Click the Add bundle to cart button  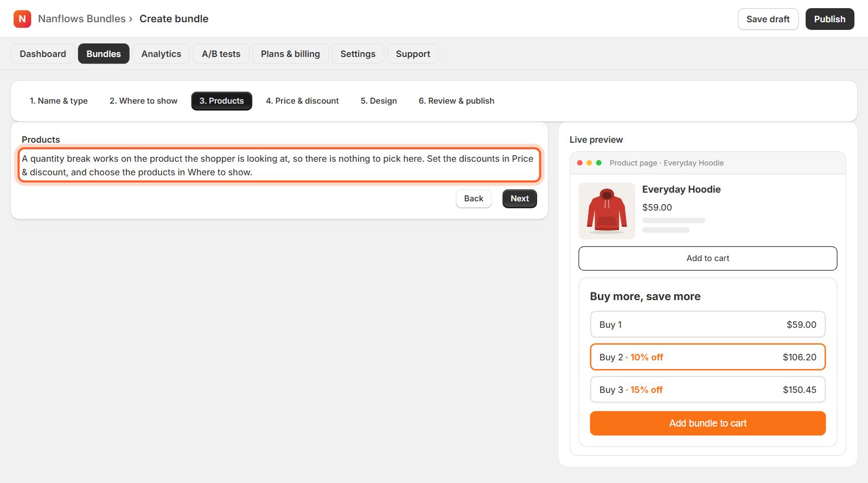tap(708, 423)
